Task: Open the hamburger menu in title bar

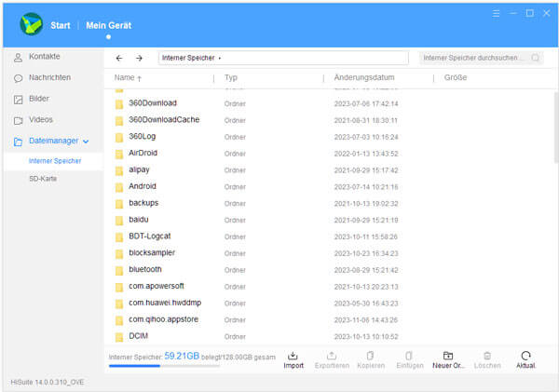Action: 497,14
